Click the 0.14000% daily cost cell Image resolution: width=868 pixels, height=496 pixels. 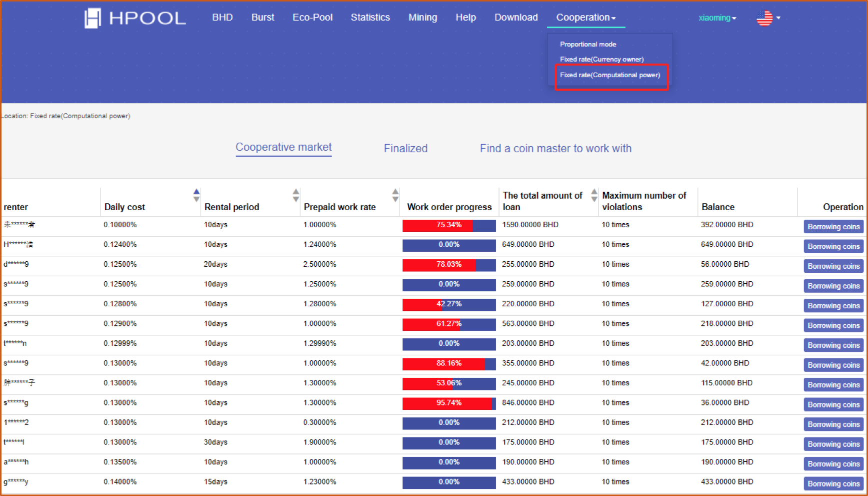(120, 482)
